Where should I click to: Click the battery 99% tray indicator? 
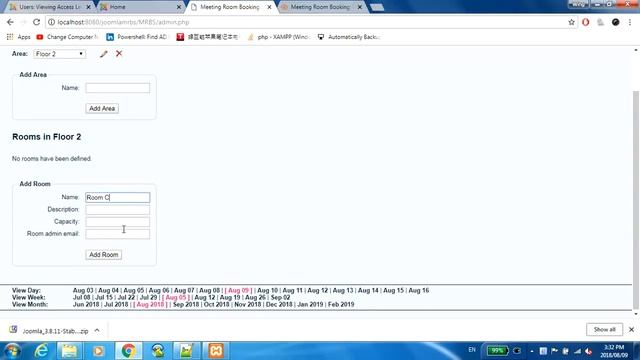pos(497,351)
